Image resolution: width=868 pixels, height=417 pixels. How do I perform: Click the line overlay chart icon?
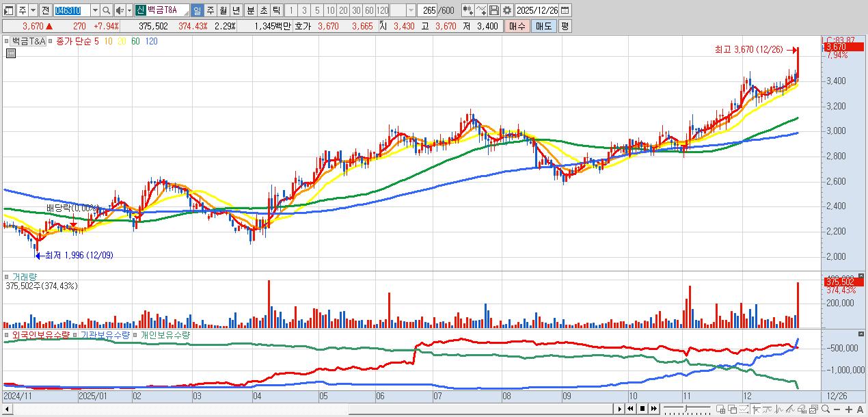tap(767, 409)
